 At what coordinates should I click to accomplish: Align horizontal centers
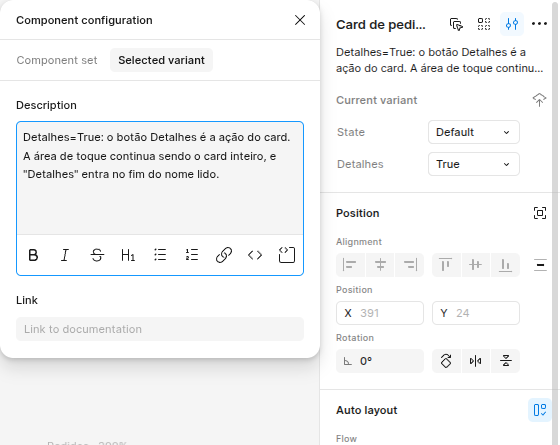[380, 265]
